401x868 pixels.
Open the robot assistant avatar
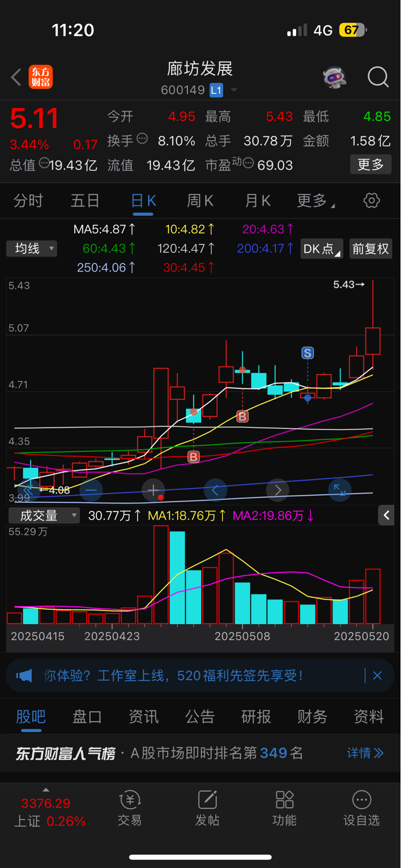click(334, 77)
